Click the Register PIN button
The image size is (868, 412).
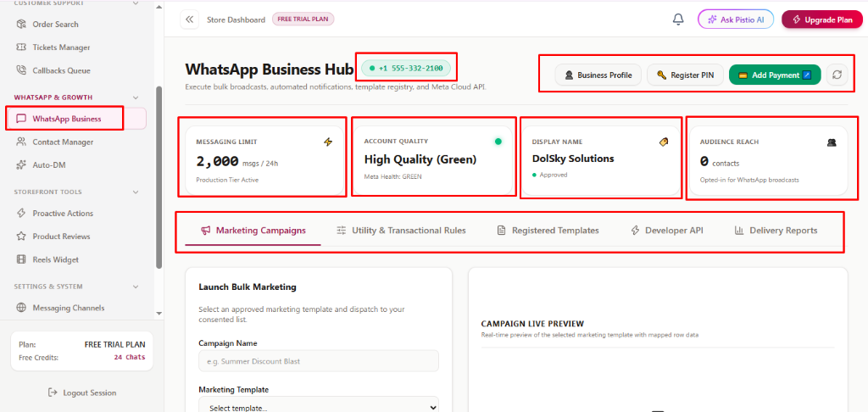click(x=685, y=75)
